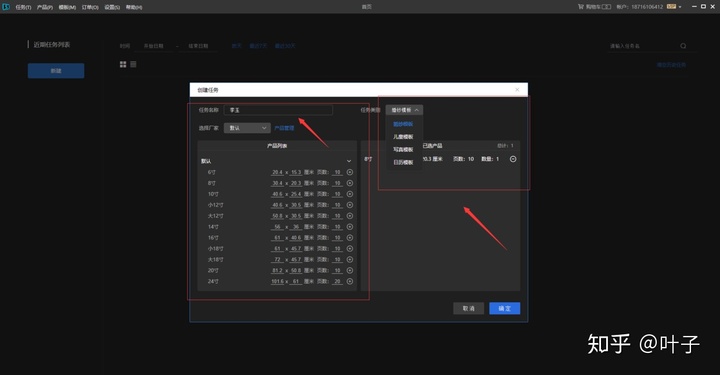Viewport: 720px width, 375px height.
Task: Close the 创建任务 dialog
Action: click(517, 90)
